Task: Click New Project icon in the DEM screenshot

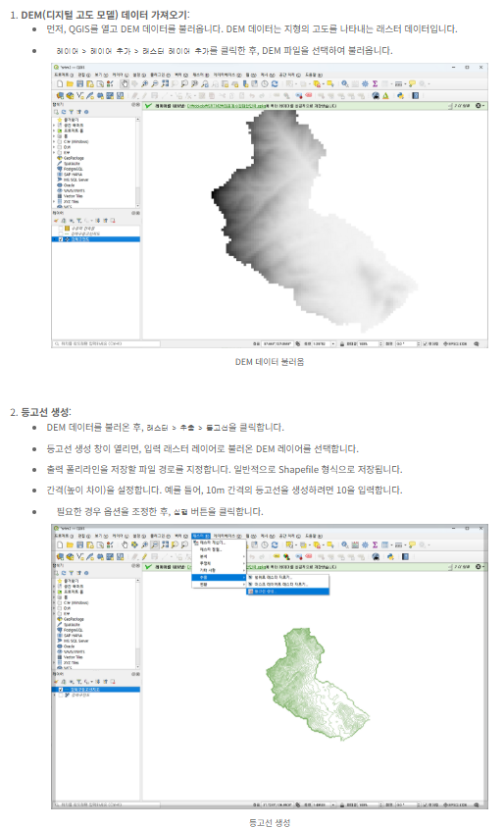Action: [x=60, y=84]
